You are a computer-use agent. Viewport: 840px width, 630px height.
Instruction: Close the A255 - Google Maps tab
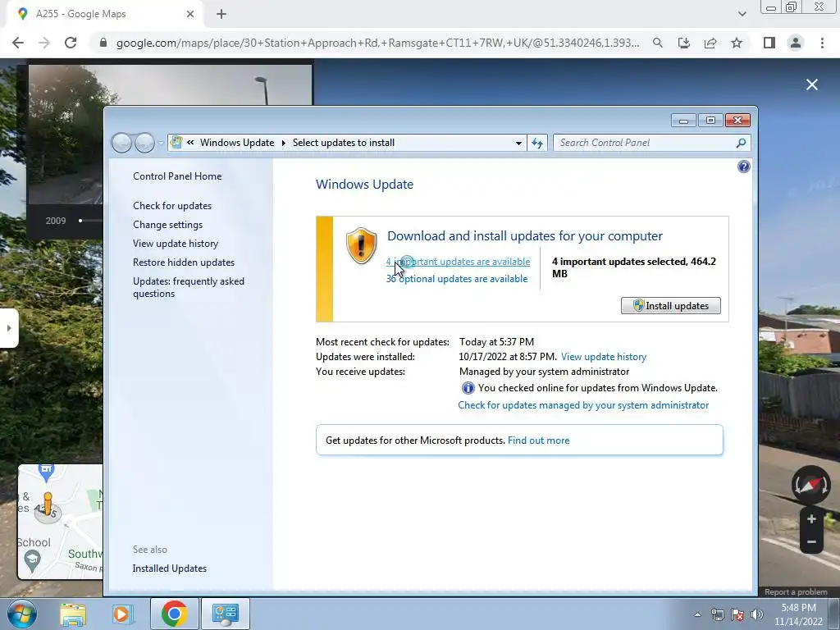[190, 15]
